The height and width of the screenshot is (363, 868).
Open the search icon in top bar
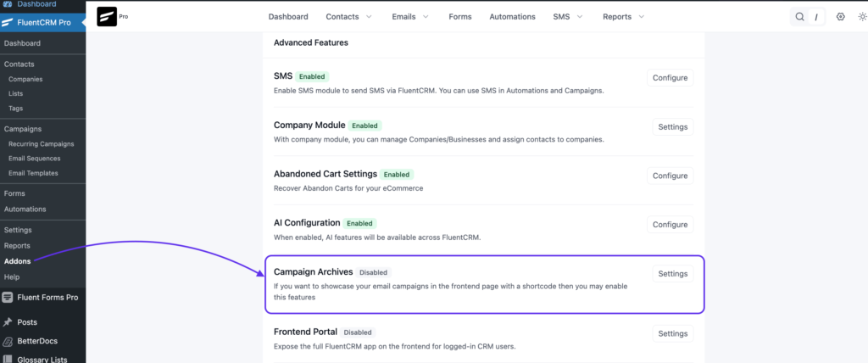point(799,17)
